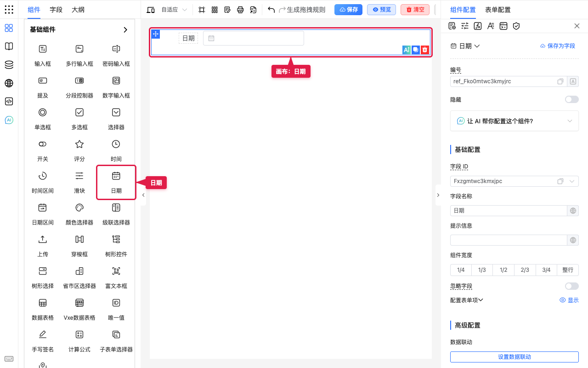This screenshot has height=368, width=588.
Task: Set component width to 3/4
Action: (x=546, y=270)
